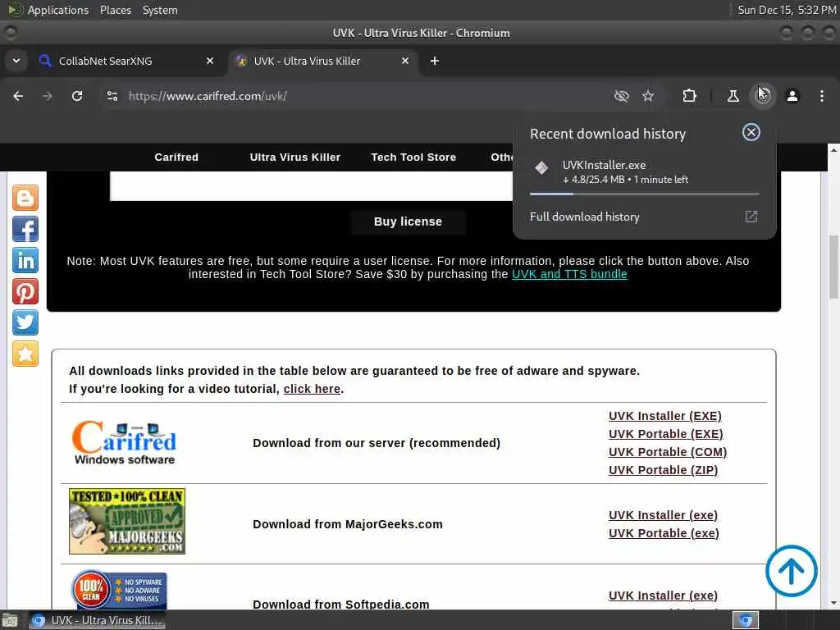The width and height of the screenshot is (840, 630).
Task: Click the MajorGeeks Tested 100% Clean badge
Action: (127, 521)
